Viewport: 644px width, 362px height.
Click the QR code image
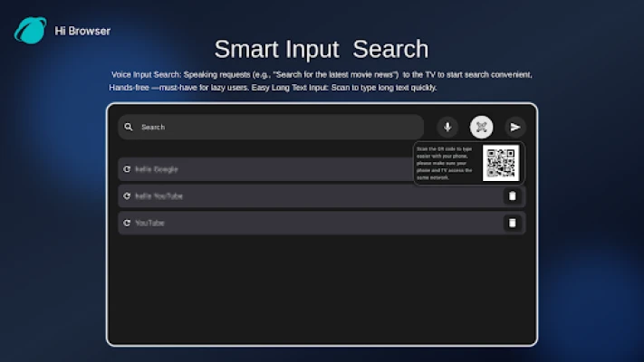(x=501, y=163)
